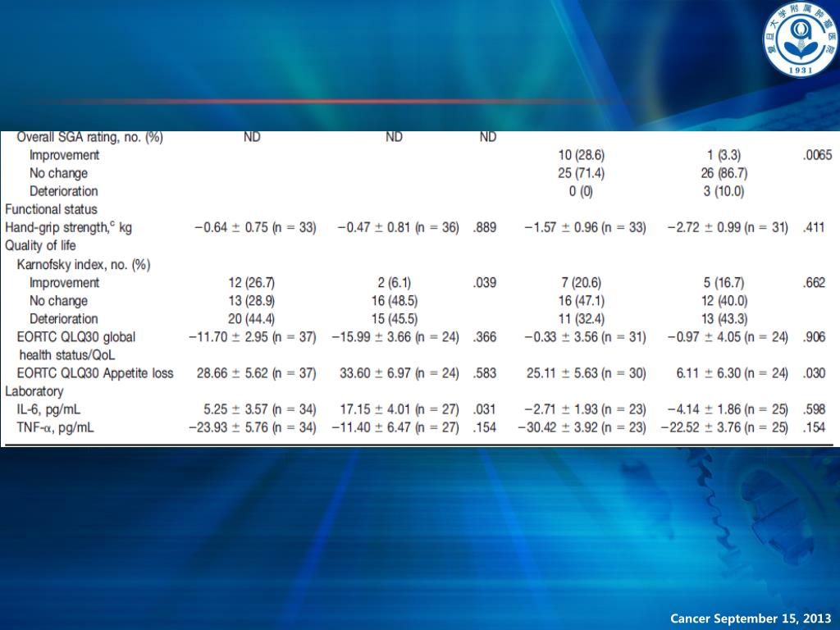Select the cell '12 (26.7)'
This screenshot has height=630, width=840.
point(251,282)
